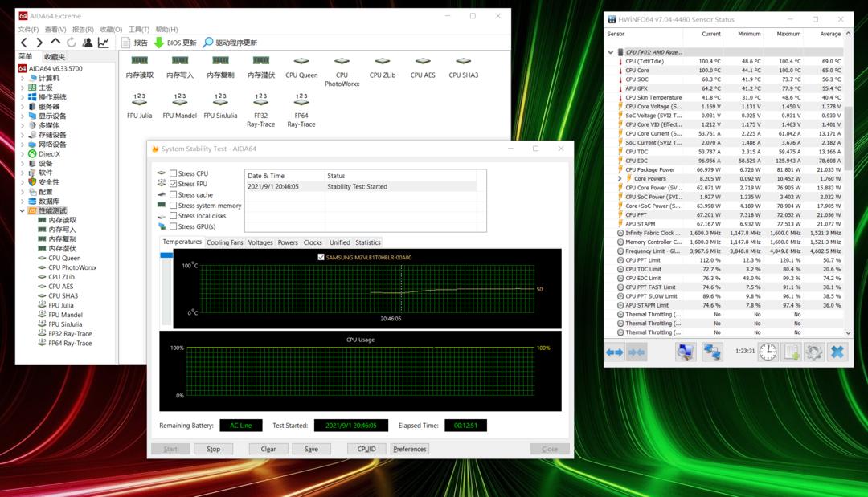Click the Forward arrow in AIDA64 toolbar
868x497 pixels.
coord(39,43)
